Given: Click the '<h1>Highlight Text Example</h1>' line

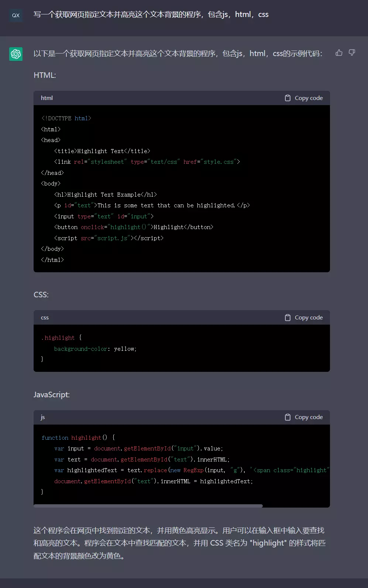Looking at the screenshot, I should coord(106,195).
